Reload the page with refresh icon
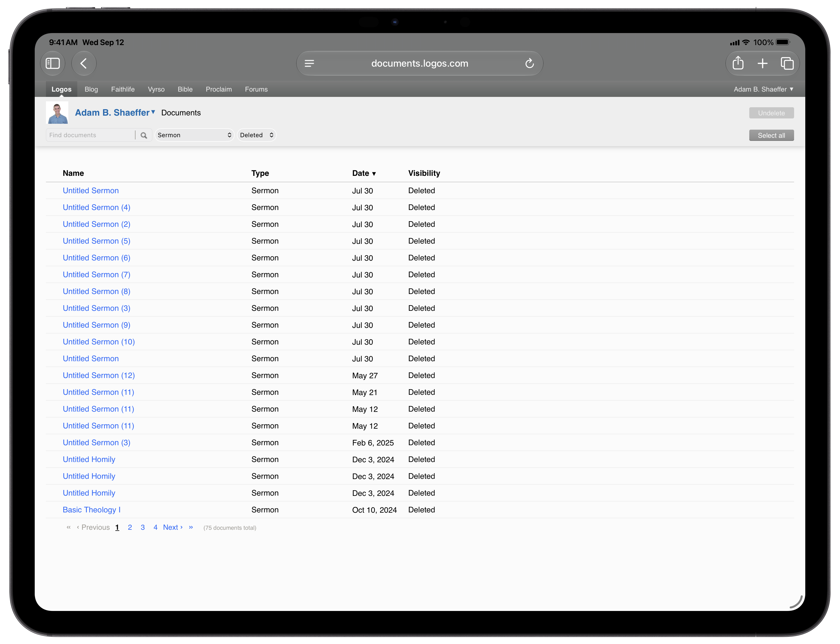 point(529,63)
